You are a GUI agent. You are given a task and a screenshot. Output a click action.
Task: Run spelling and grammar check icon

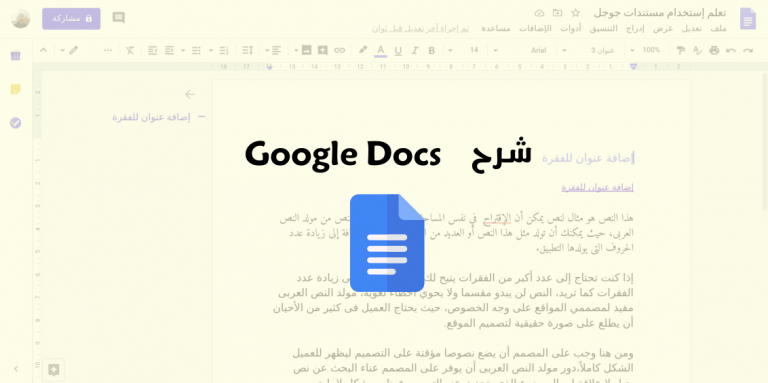pyautogui.click(x=697, y=50)
